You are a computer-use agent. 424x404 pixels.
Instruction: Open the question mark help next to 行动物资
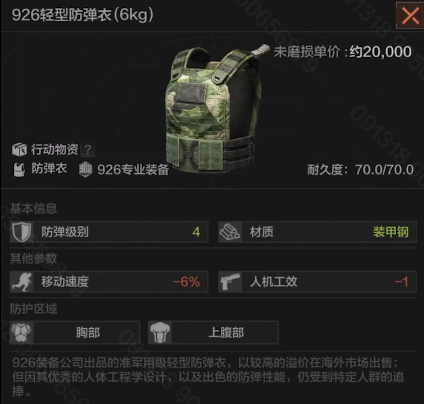(x=88, y=150)
